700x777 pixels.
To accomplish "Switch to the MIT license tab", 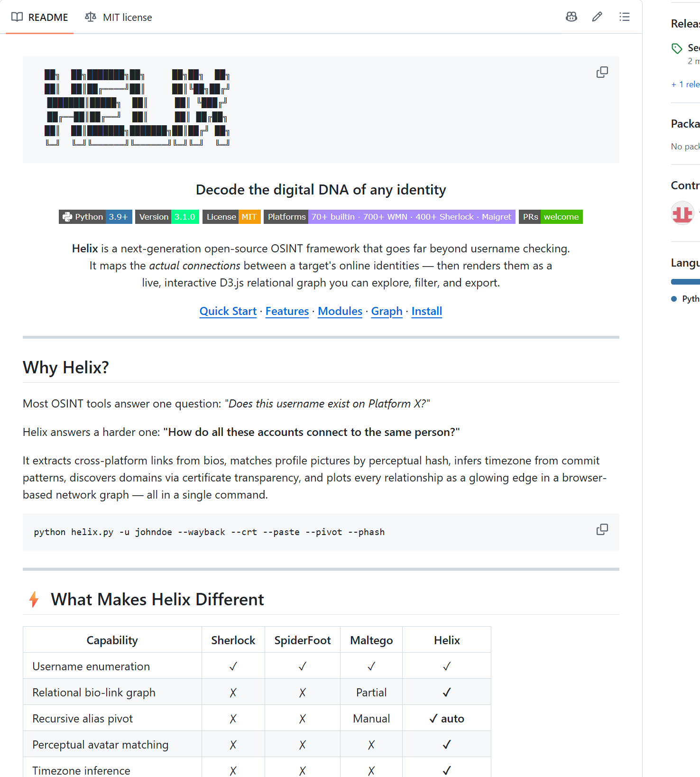I will pos(119,17).
